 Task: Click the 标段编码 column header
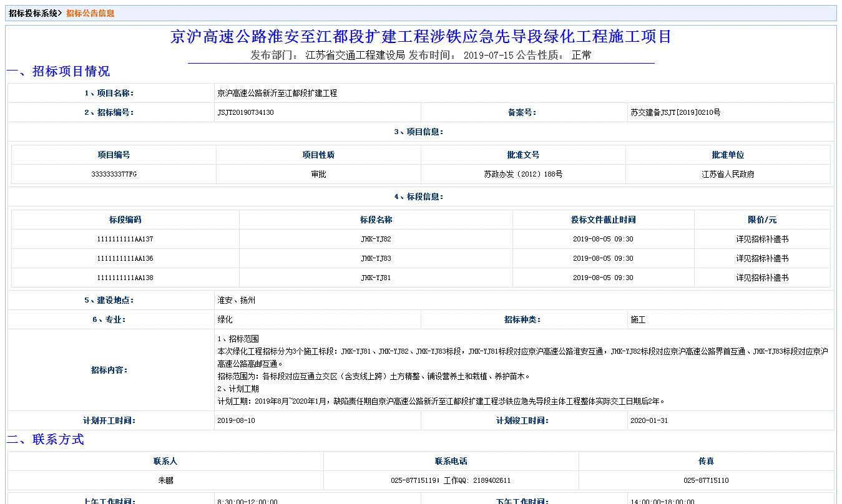point(125,220)
